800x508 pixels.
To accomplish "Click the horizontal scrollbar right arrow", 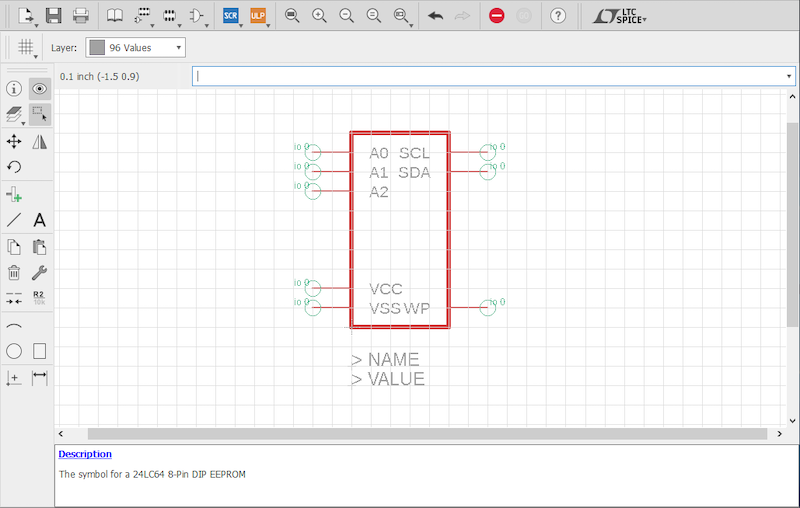I will 780,434.
